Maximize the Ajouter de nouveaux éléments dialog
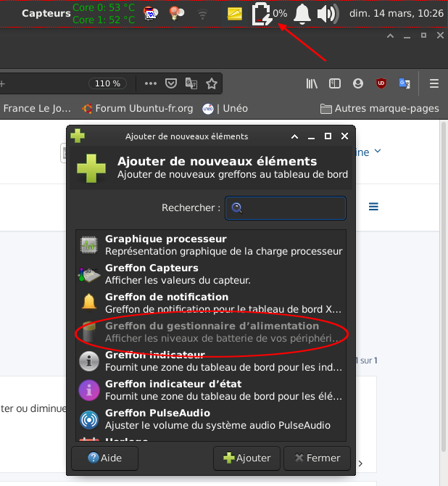The image size is (448, 486). [328, 136]
